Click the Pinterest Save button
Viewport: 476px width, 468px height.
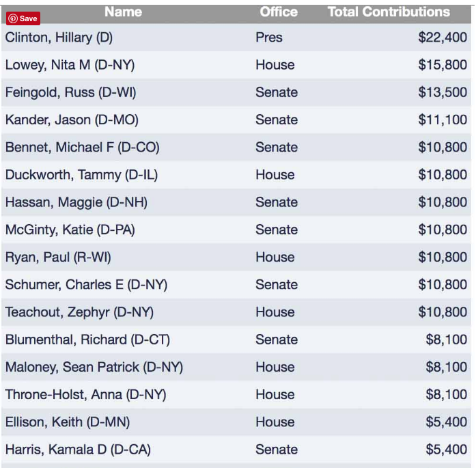(23, 18)
